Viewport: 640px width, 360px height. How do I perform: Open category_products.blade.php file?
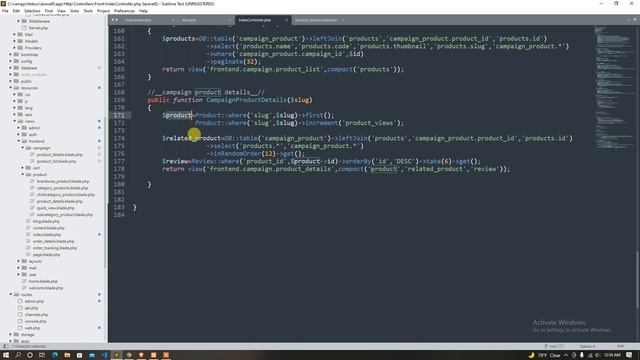point(62,188)
